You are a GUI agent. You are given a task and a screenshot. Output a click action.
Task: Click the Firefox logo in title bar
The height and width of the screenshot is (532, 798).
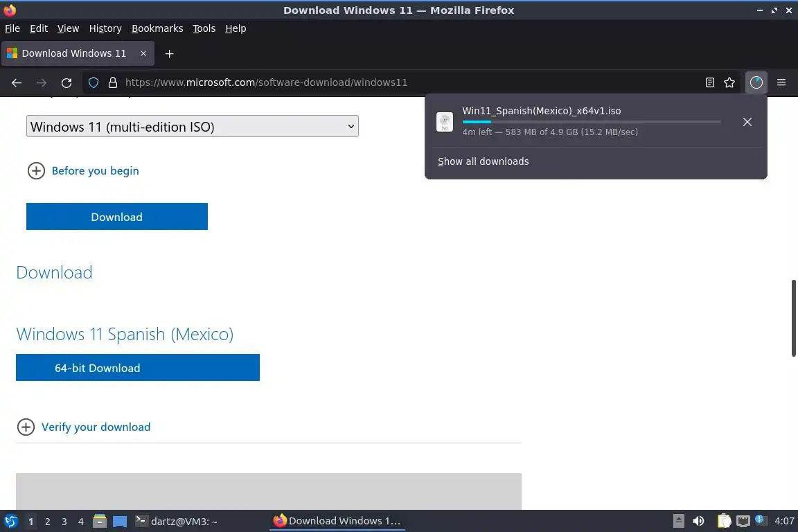click(x=10, y=10)
